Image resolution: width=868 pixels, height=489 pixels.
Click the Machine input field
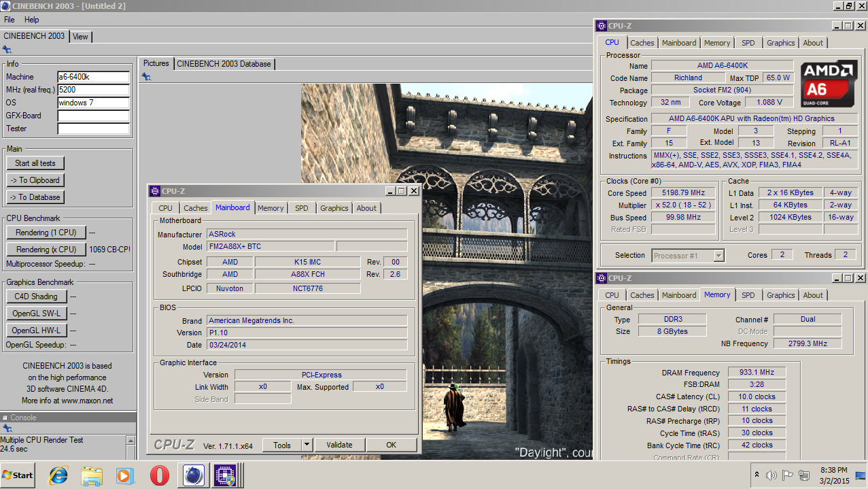click(93, 77)
